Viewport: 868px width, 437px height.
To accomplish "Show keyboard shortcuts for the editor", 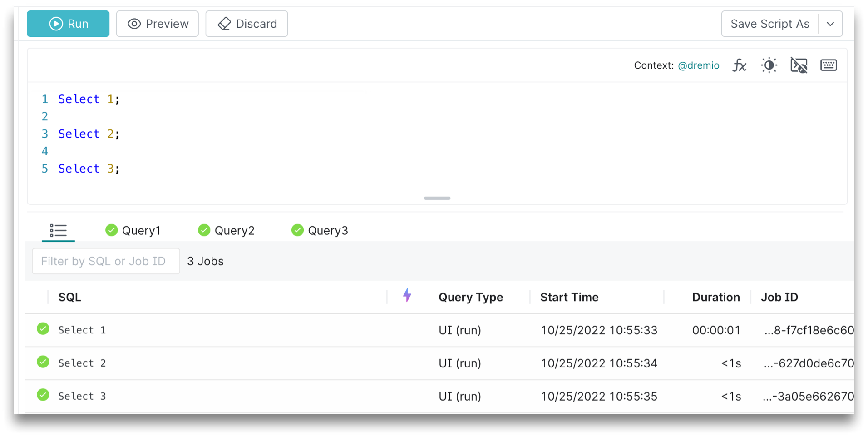I will click(828, 65).
